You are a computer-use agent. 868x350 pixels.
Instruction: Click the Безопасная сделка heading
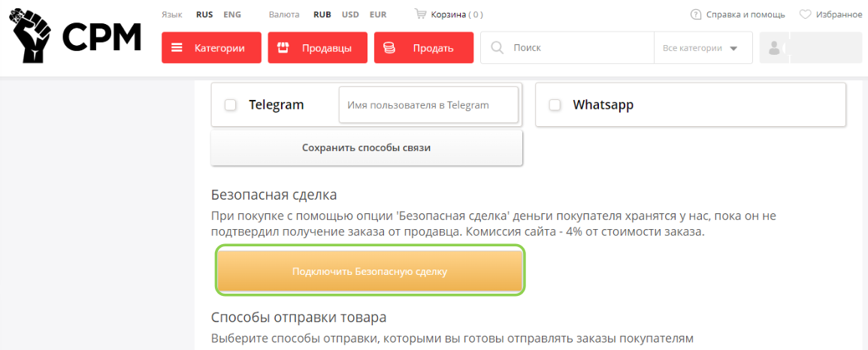coord(274,195)
